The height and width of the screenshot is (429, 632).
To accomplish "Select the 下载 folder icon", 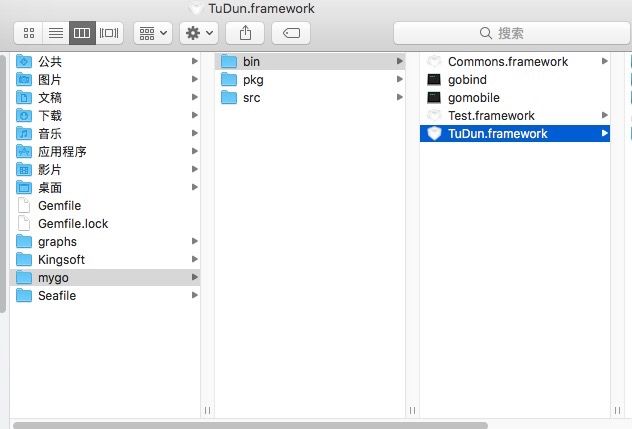I will [x=24, y=115].
